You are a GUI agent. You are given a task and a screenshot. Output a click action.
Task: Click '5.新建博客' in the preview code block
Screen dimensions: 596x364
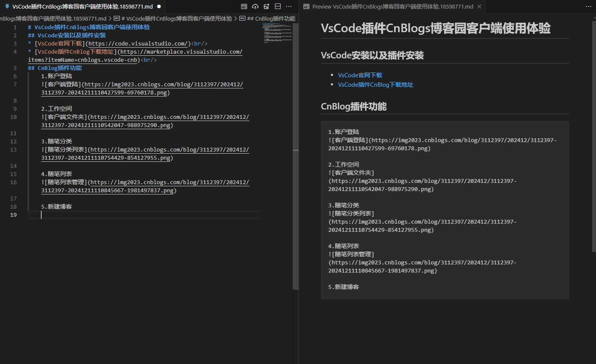click(344, 287)
